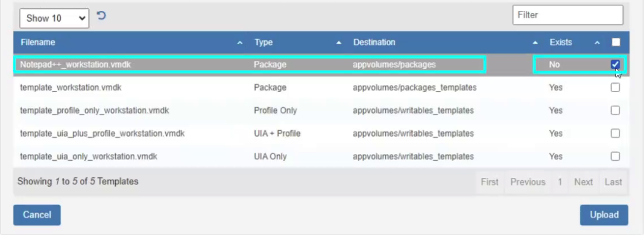Go to Next page
644x235 pixels.
[x=583, y=182]
